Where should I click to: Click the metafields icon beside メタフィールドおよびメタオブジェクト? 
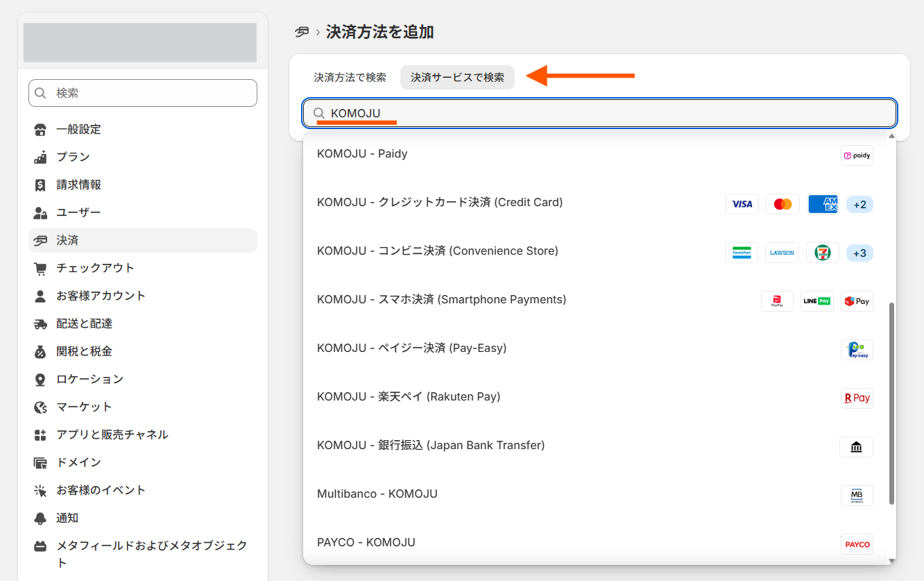[x=40, y=546]
